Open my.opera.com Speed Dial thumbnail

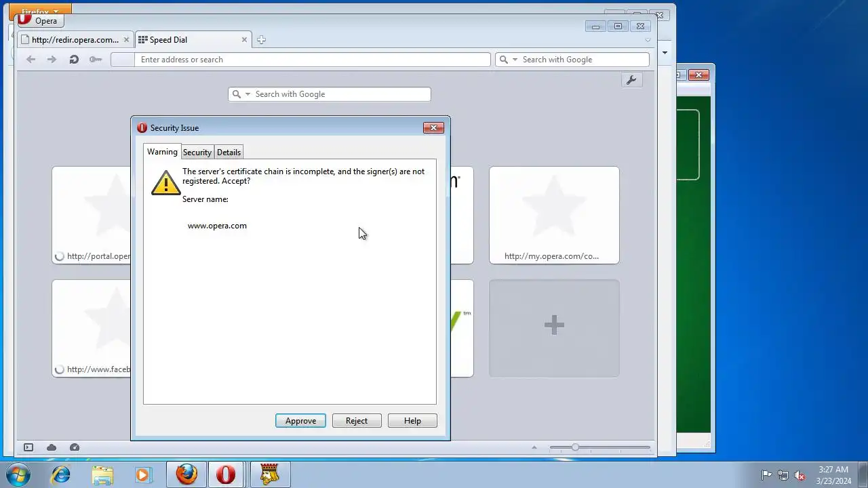pos(554,215)
